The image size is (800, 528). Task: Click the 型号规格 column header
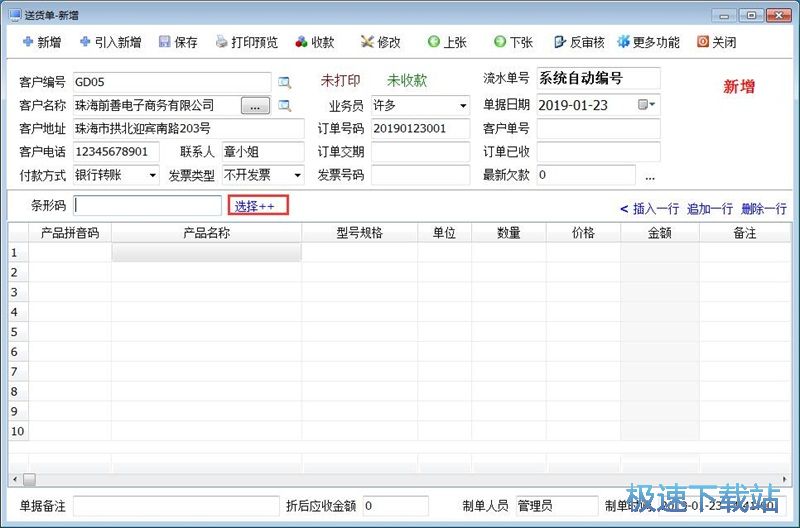coord(360,233)
